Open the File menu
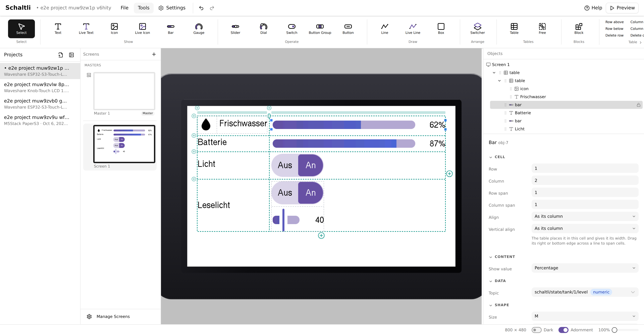The height and width of the screenshot is (335, 644). 124,8
